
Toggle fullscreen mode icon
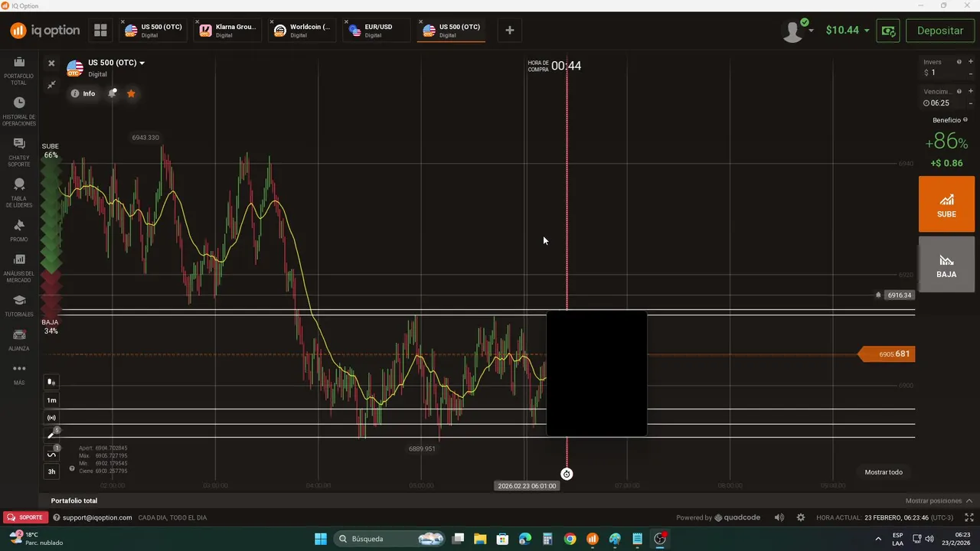coord(969,517)
